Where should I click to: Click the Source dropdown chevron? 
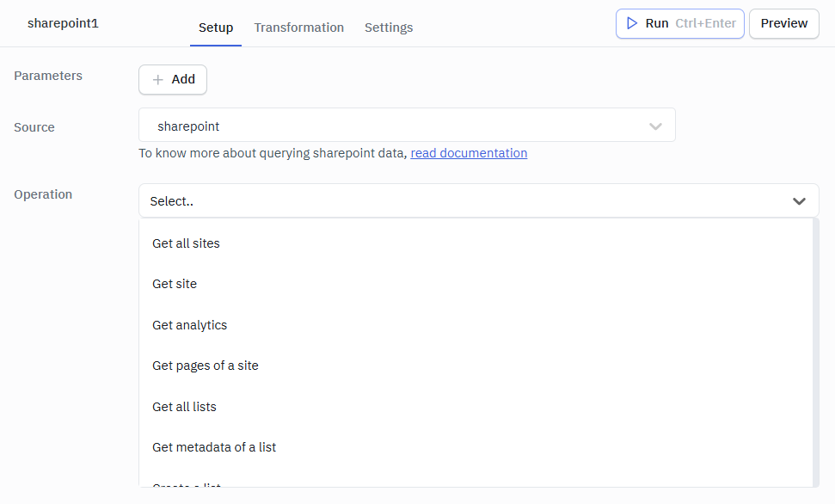tap(655, 126)
